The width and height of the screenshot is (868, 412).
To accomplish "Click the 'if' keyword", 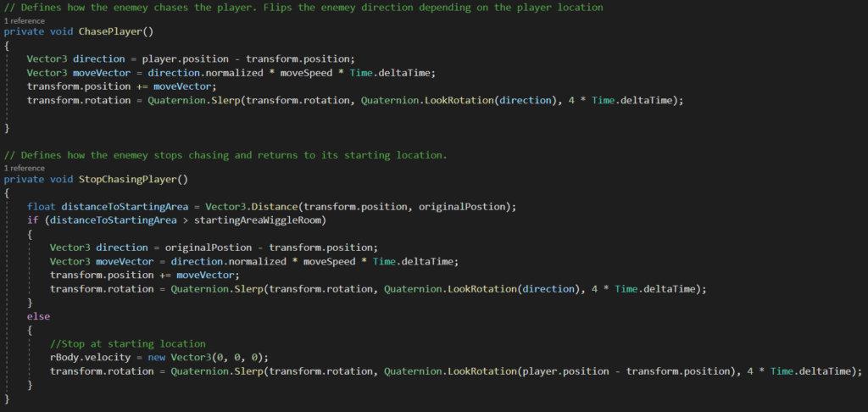I will (32, 220).
